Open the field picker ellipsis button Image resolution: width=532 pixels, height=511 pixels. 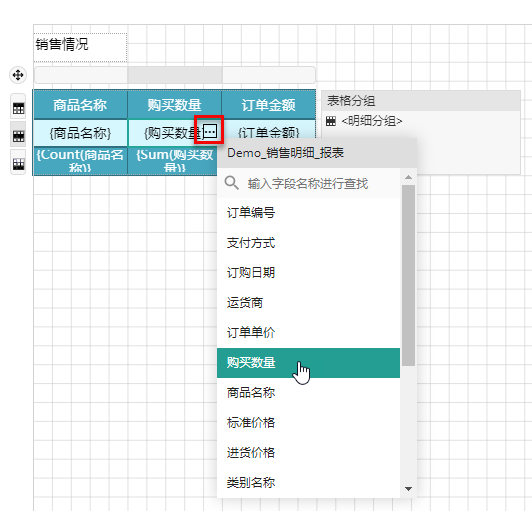tap(210, 131)
